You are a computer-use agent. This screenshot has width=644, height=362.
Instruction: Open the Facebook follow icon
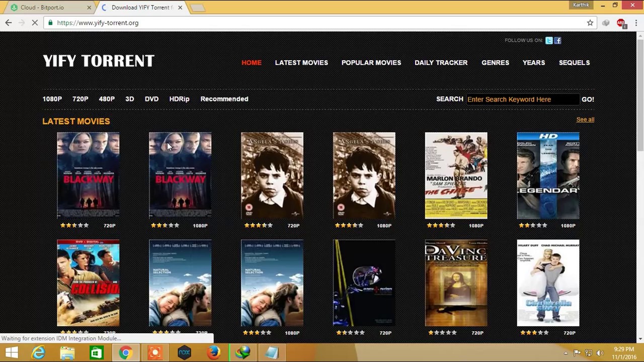click(557, 40)
